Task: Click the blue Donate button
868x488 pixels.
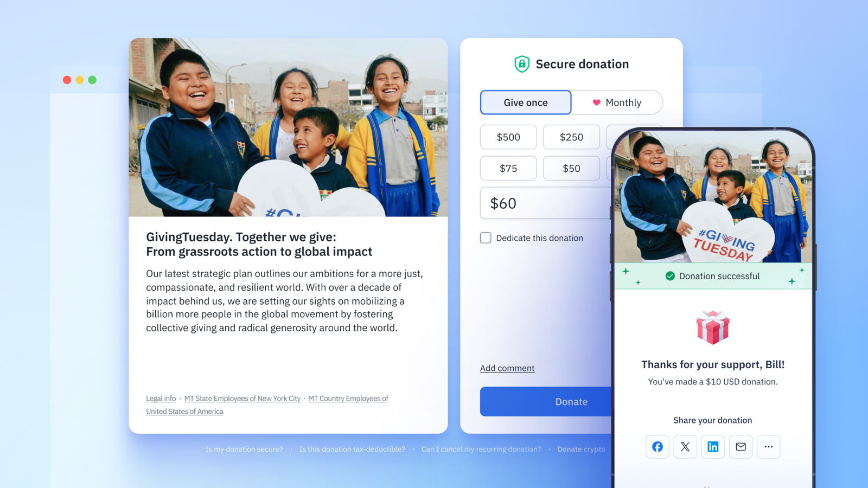Action: click(x=546, y=402)
